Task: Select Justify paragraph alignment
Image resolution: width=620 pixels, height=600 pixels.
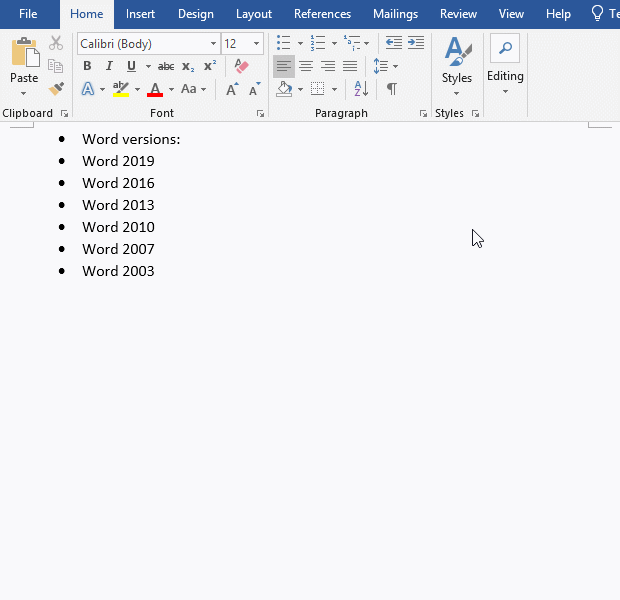Action: [350, 66]
